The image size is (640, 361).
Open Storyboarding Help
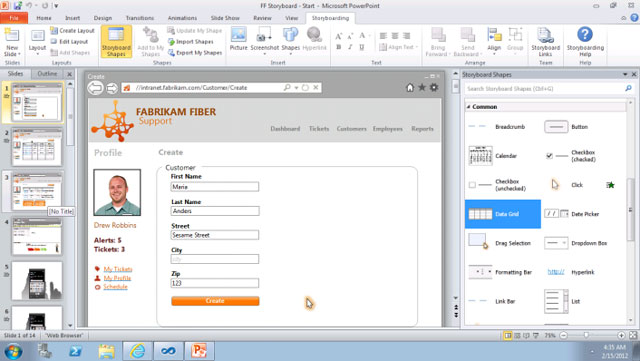[x=585, y=42]
